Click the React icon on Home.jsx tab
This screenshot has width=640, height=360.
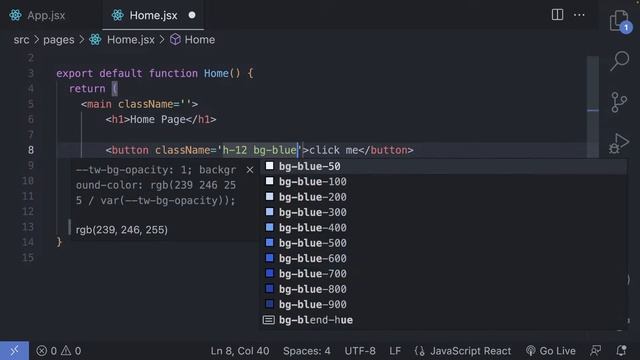pyautogui.click(x=118, y=15)
